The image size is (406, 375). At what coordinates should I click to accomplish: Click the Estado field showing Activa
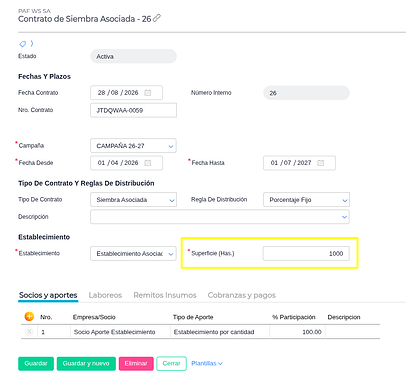[133, 56]
